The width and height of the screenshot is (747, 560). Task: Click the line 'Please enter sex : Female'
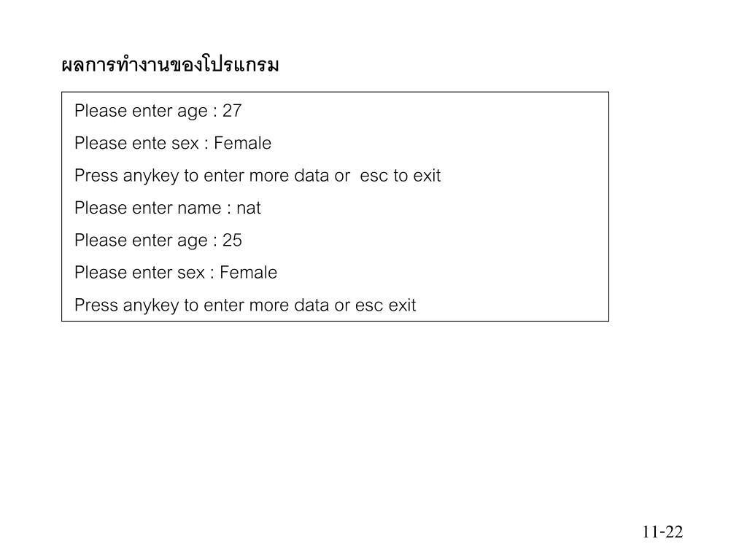(x=176, y=273)
